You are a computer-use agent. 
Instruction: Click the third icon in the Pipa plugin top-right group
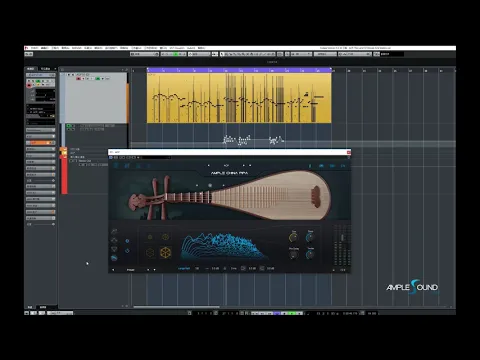point(332,166)
